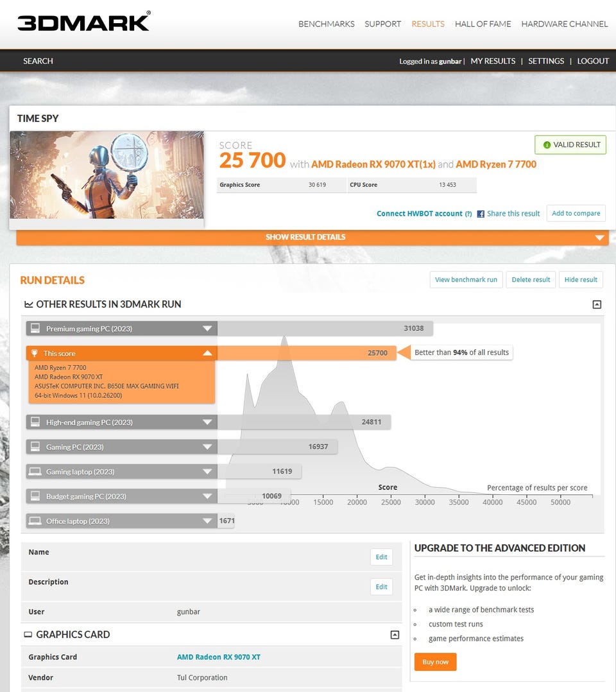Click the 31038 Premium gaming PC bar
This screenshot has height=692, width=616.
325,329
